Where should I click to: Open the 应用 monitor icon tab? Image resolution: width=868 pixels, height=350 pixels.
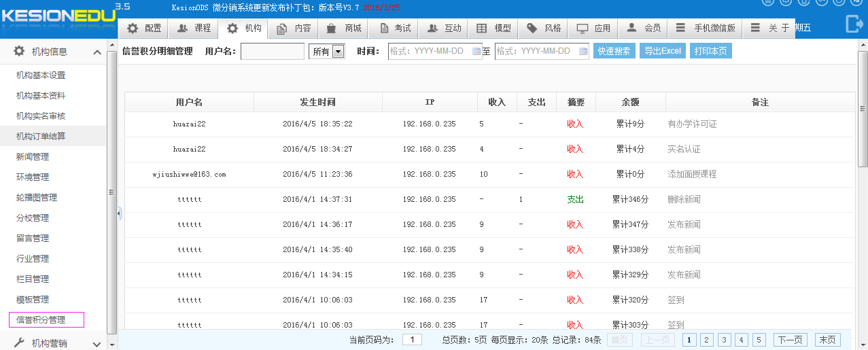[593, 29]
